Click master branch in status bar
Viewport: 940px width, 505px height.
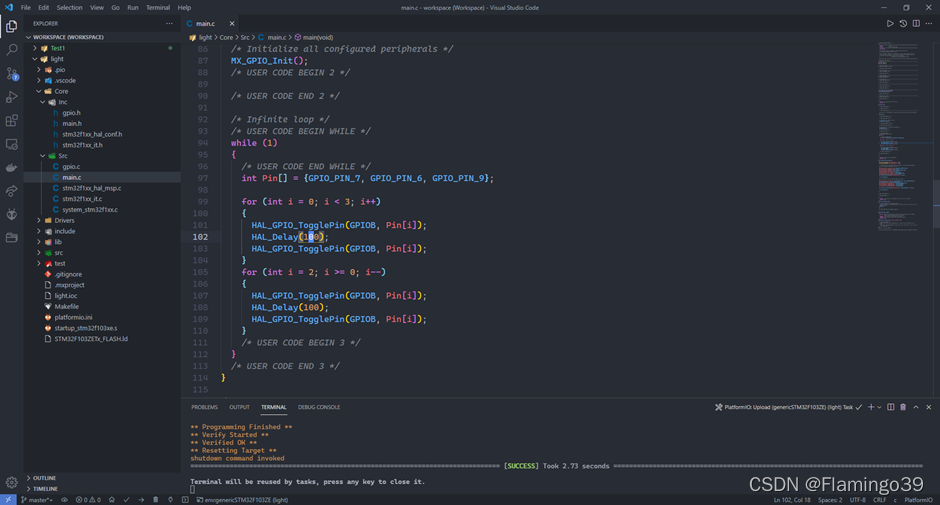[x=37, y=500]
